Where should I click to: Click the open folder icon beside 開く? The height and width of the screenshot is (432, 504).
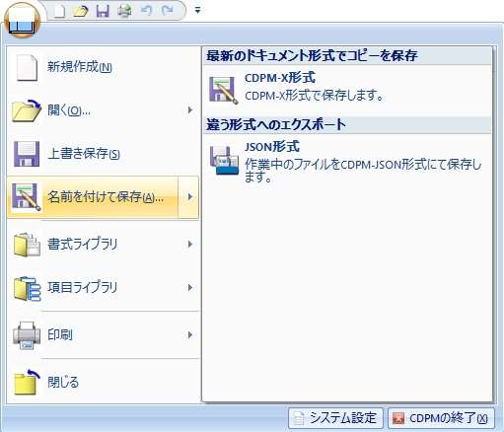[27, 110]
